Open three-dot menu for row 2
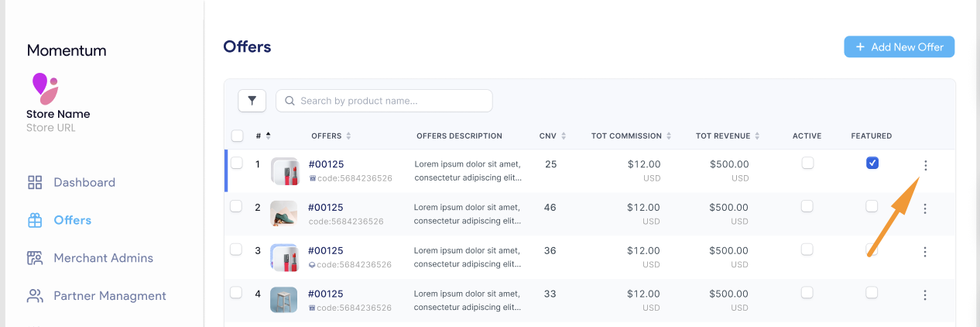980x327 pixels. pos(925,208)
